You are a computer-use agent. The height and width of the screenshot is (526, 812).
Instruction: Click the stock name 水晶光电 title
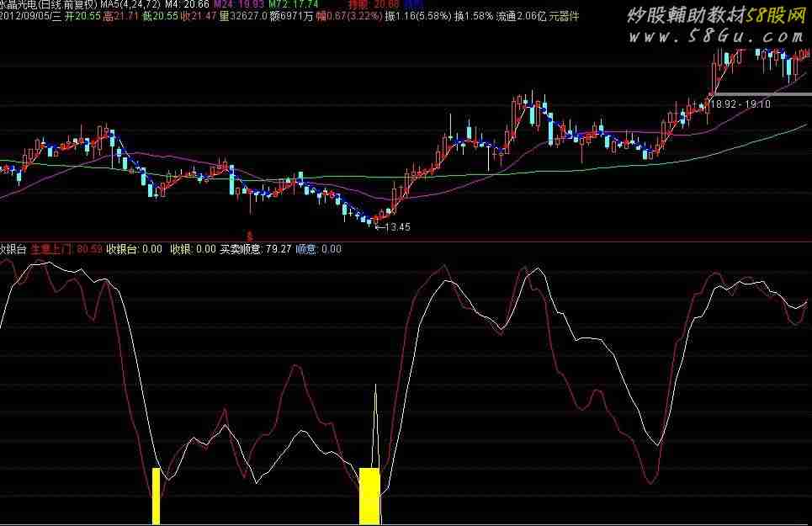coord(19,4)
